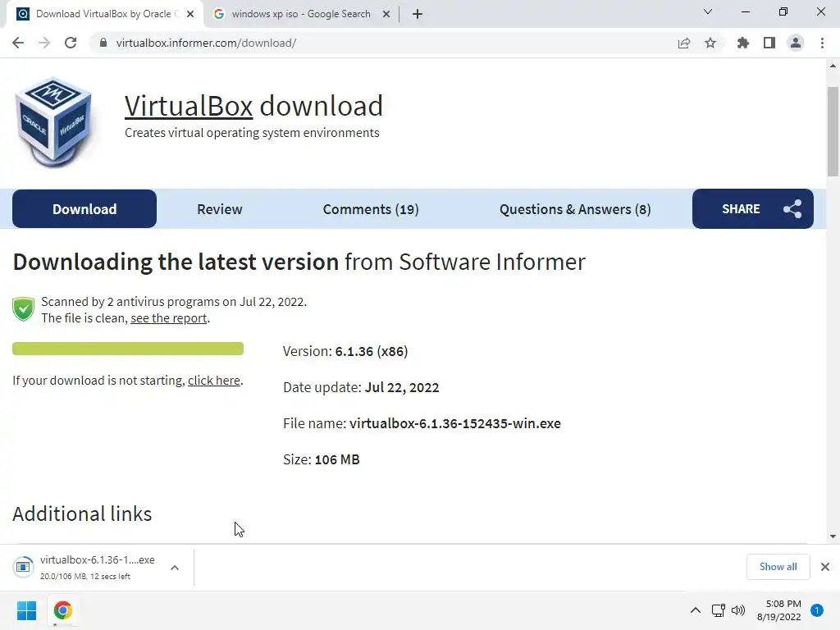Screen dimensions: 840x630
Task: Open Questions & Answers (8) tab
Action: (x=575, y=209)
